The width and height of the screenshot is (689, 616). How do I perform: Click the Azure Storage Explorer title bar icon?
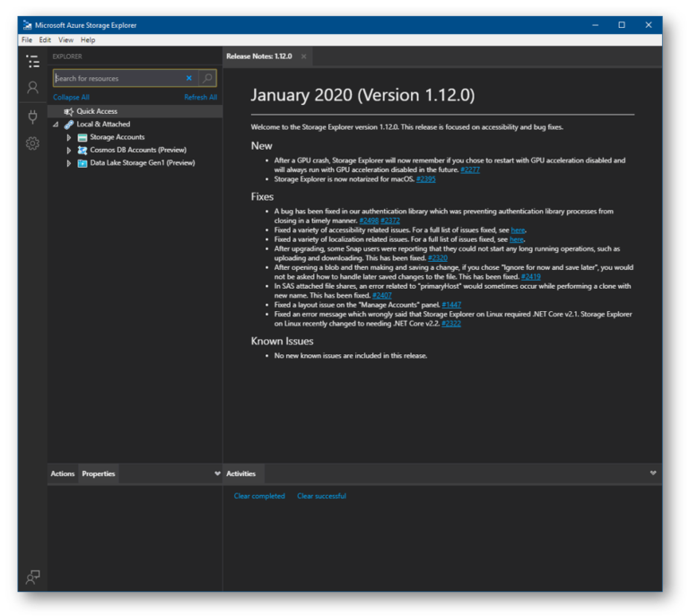tap(28, 25)
